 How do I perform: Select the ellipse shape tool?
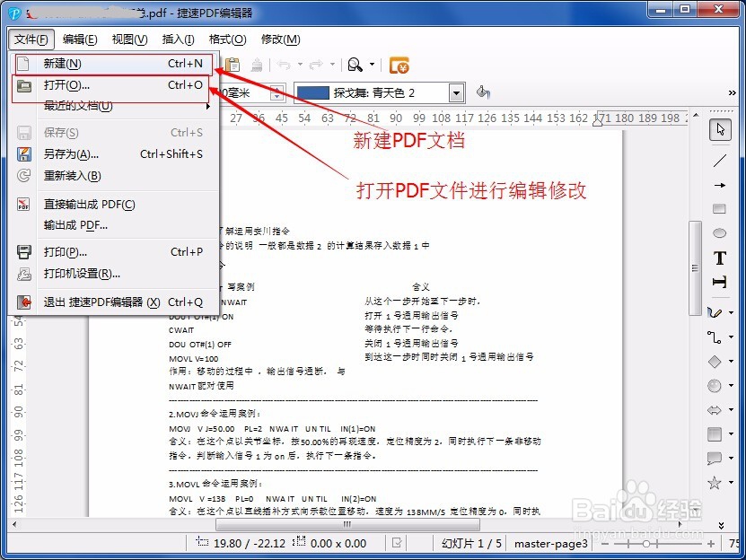719,232
